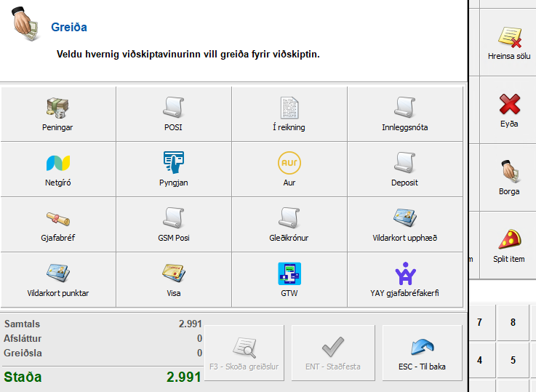Select the Deposit payment tile
Screen dimensions: 536x392
pos(404,169)
